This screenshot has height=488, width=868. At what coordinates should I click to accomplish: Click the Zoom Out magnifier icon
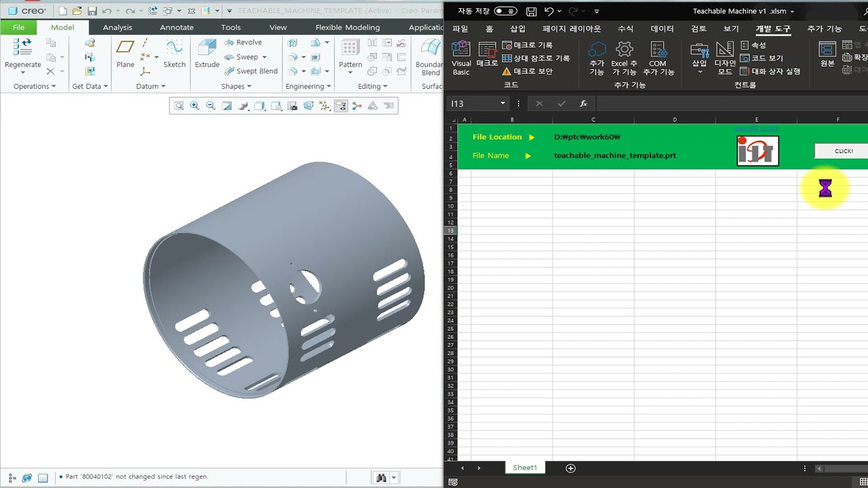click(210, 106)
